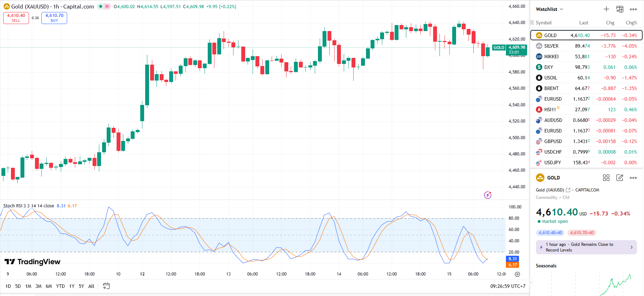The height and width of the screenshot is (296, 644).
Task: Add a symbol to the watchlist
Action: click(x=606, y=9)
